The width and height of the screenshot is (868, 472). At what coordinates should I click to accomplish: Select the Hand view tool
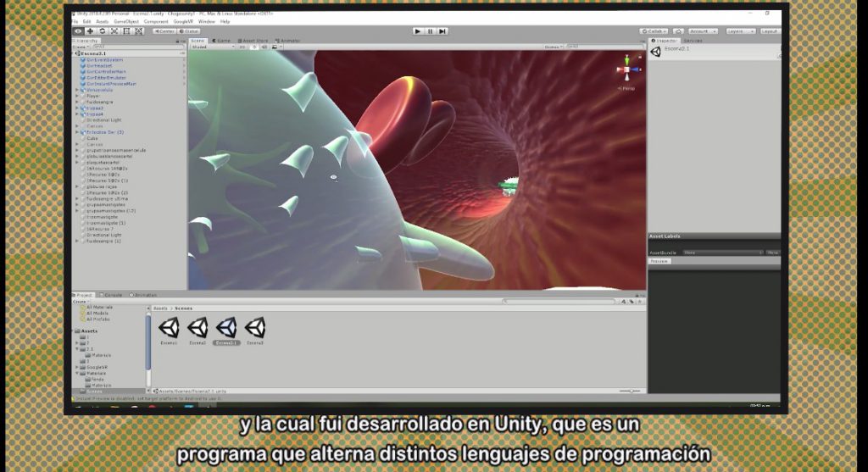tap(78, 31)
